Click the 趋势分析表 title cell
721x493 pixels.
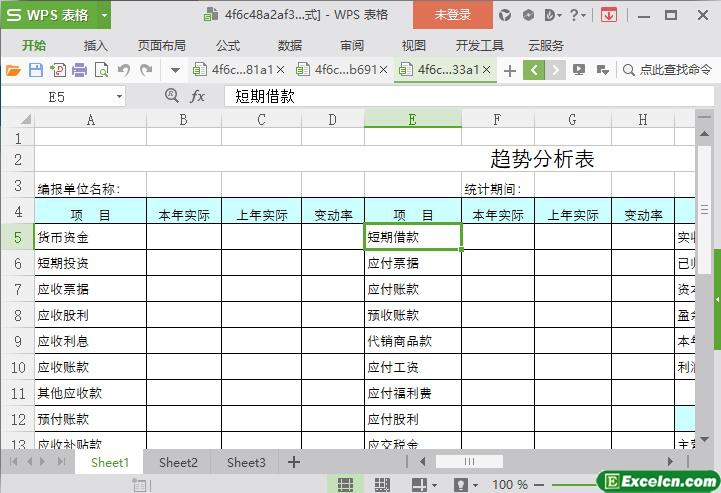(542, 159)
